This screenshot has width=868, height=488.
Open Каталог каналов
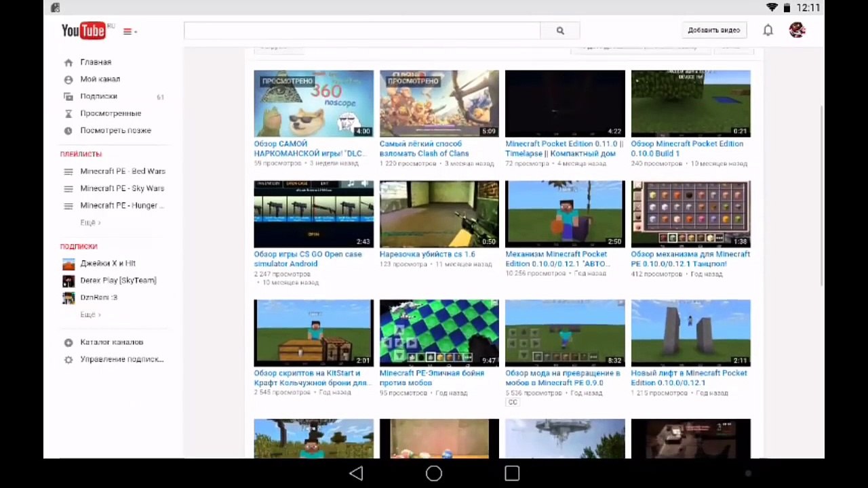pos(112,342)
